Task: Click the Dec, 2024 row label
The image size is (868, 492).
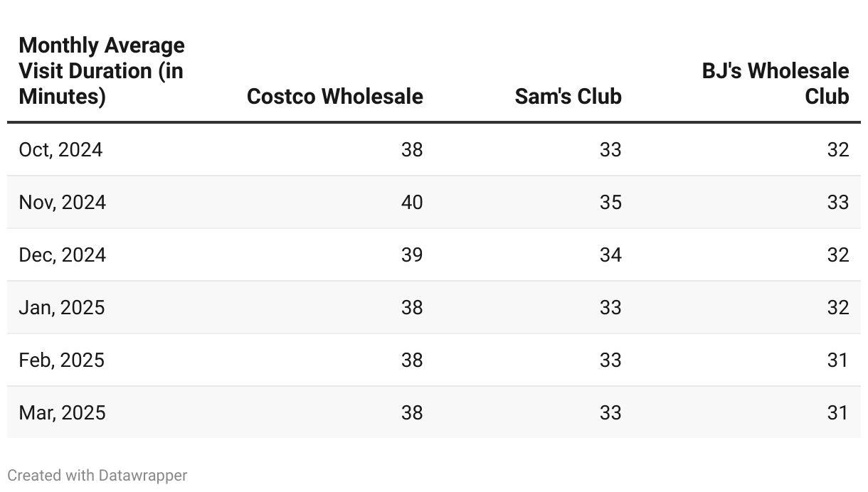Action: [x=63, y=255]
